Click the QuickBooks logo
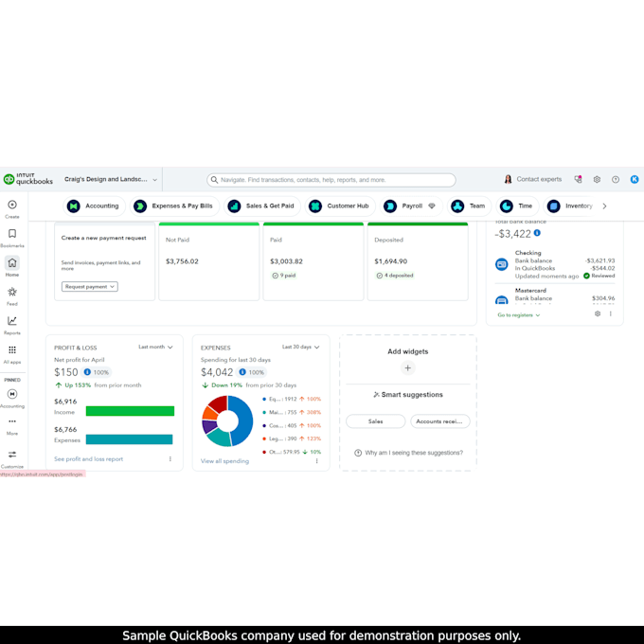 pos(28,179)
